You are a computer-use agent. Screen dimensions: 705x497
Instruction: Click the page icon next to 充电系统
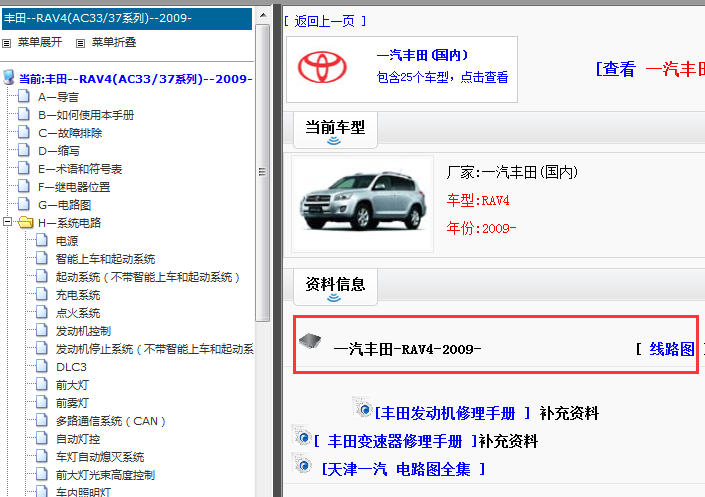click(x=42, y=294)
